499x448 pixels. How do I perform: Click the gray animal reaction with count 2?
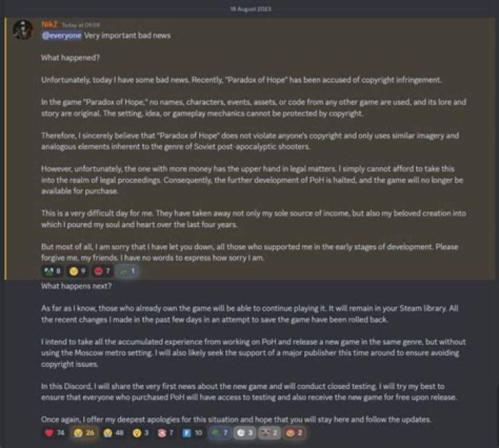pos(270,433)
